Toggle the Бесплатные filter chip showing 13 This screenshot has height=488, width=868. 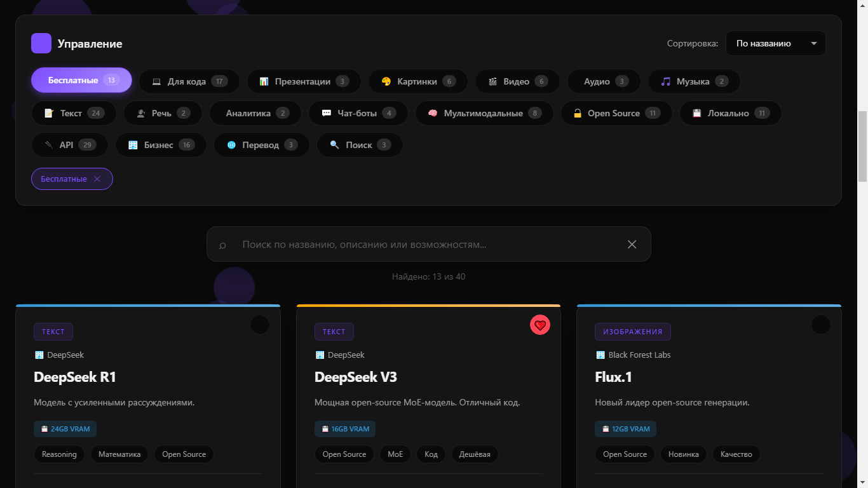point(81,81)
